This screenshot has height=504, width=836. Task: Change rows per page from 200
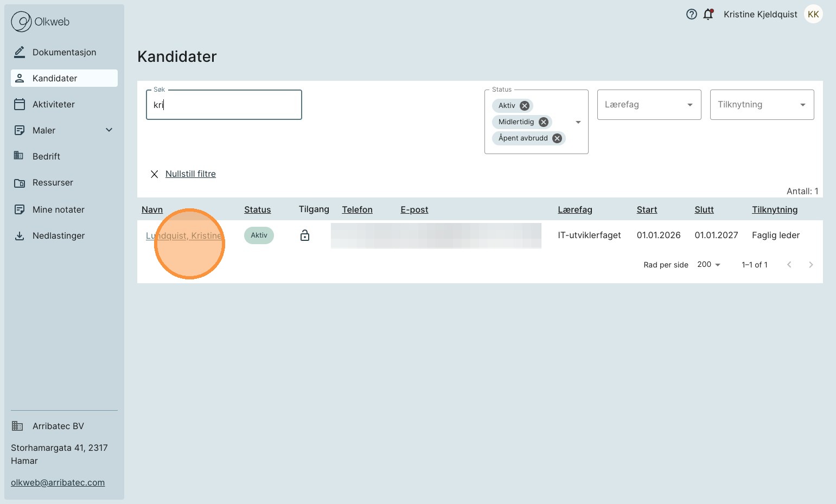tap(709, 265)
